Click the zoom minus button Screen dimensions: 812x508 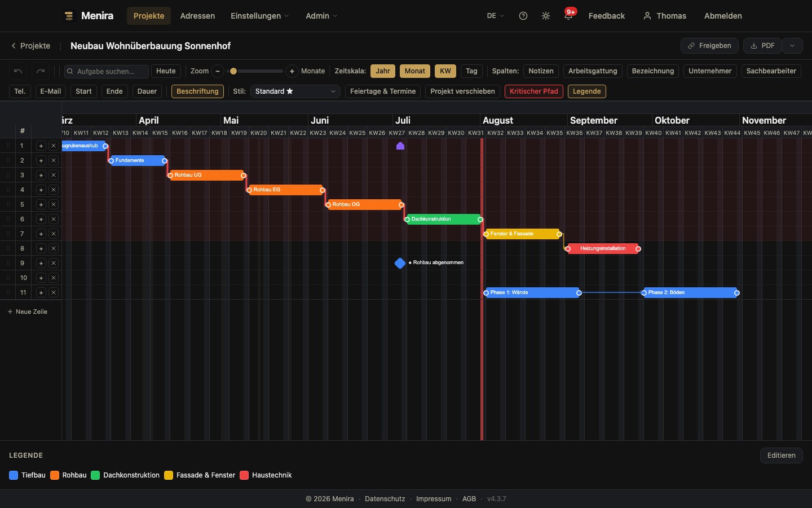click(x=218, y=71)
